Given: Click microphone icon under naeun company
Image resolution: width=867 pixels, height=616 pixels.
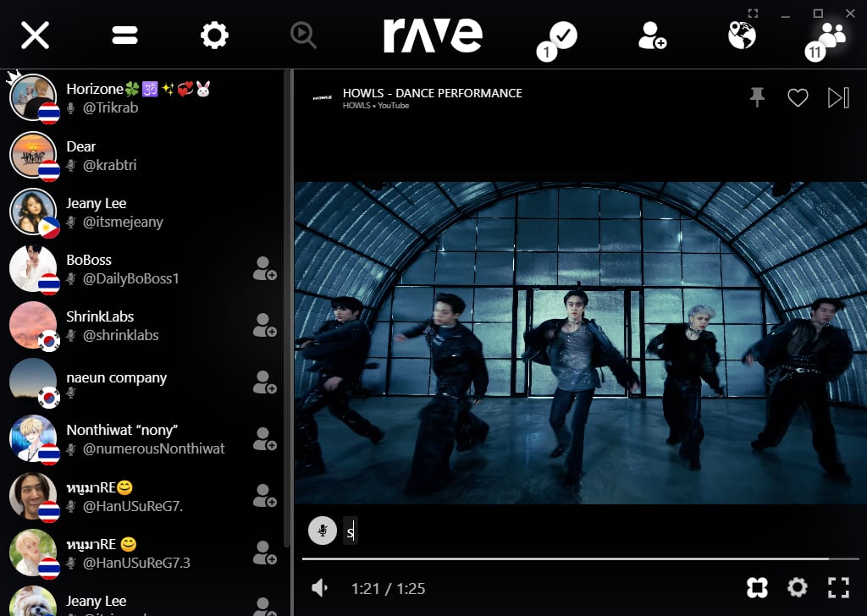Looking at the screenshot, I should (x=71, y=393).
